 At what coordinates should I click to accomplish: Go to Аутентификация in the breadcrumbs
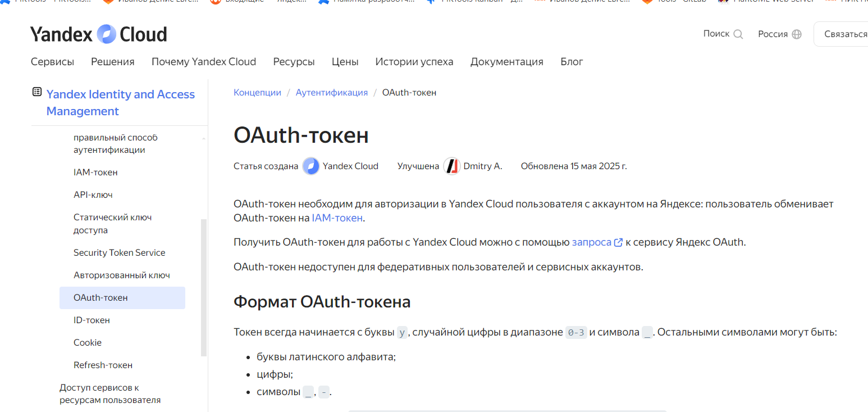click(332, 93)
